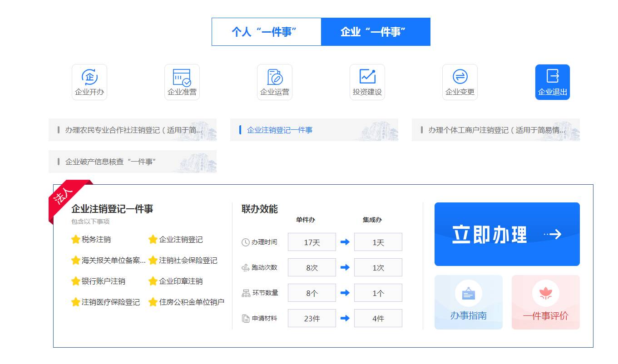
Task: Click the 4件 value box
Action: (x=378, y=318)
